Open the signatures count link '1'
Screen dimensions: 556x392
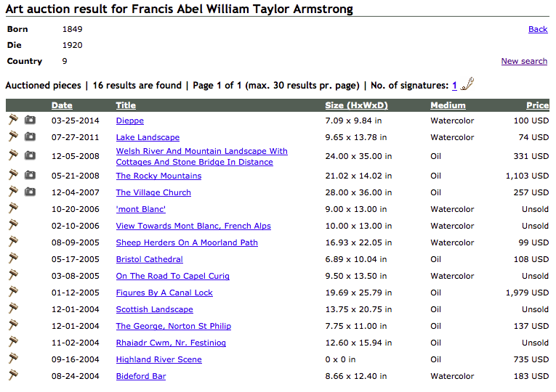tap(454, 86)
